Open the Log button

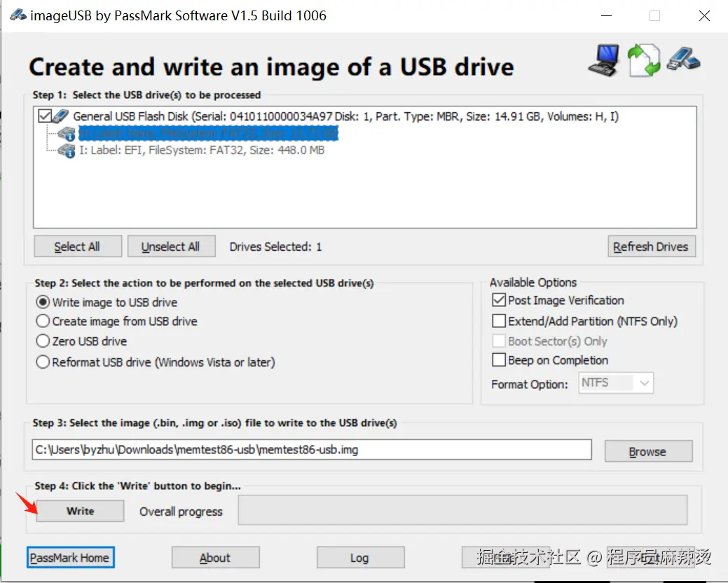360,558
